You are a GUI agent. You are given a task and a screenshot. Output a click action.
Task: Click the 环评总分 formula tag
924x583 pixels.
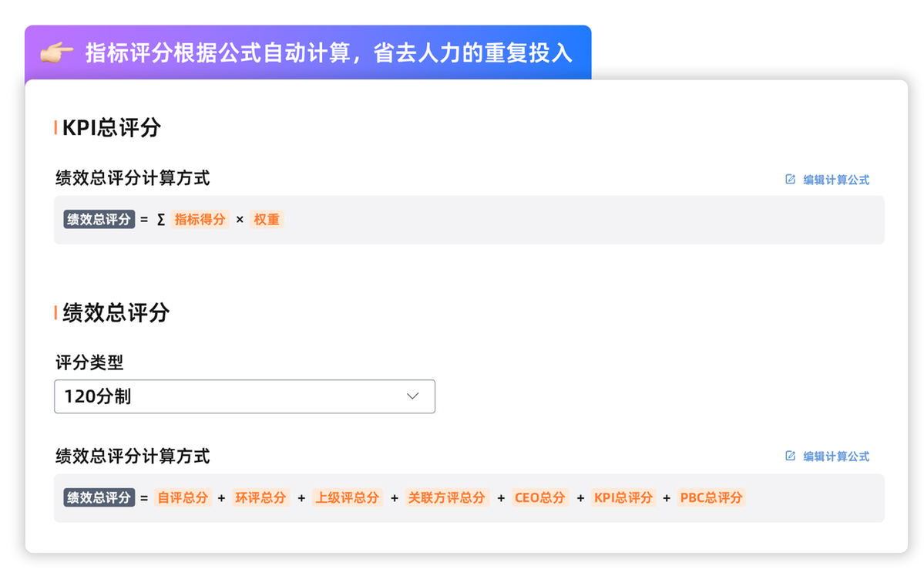click(x=260, y=498)
